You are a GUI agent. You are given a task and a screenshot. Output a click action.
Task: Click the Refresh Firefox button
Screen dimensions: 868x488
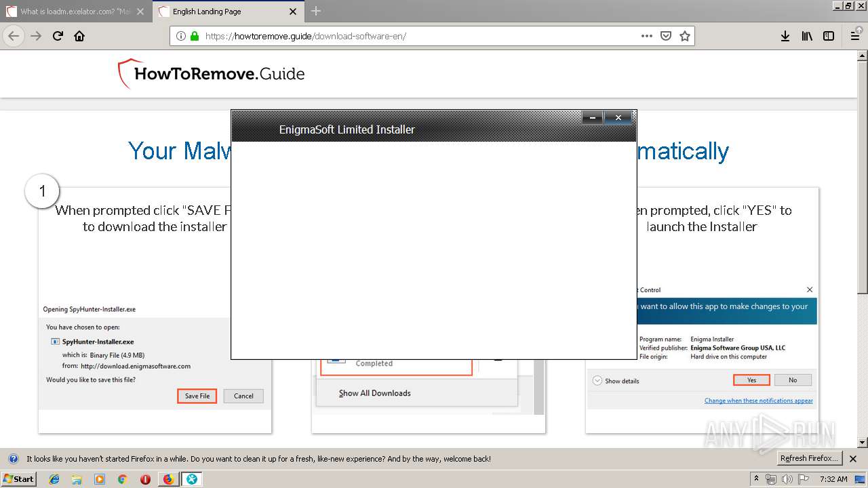point(809,458)
